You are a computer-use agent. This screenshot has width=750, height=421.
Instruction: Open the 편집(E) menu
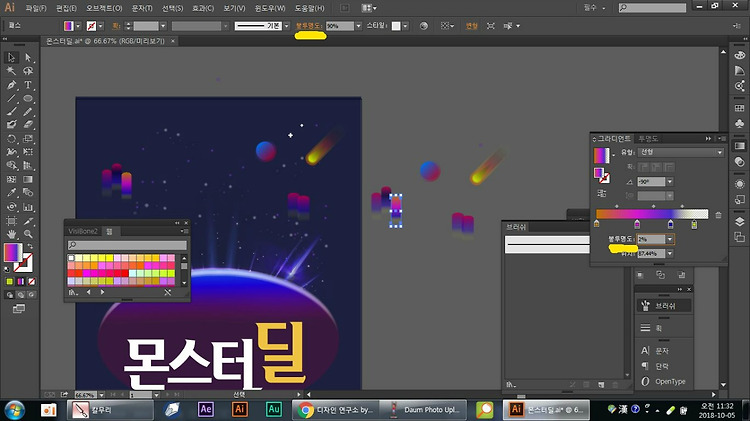tap(66, 8)
